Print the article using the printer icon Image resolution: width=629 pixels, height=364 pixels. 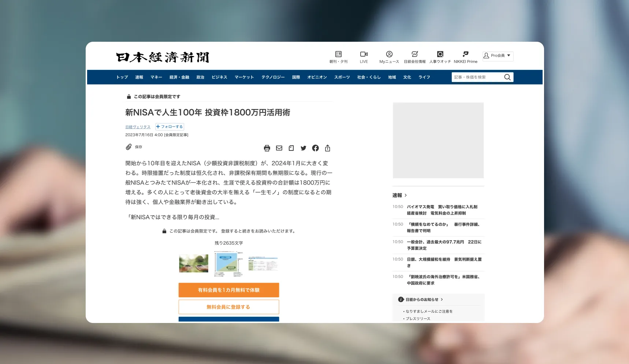click(267, 148)
